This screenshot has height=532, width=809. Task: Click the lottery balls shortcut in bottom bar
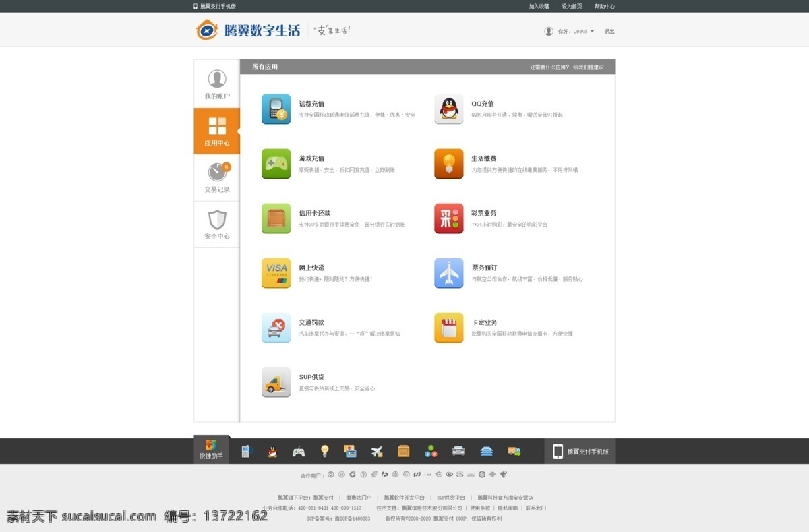(x=431, y=452)
